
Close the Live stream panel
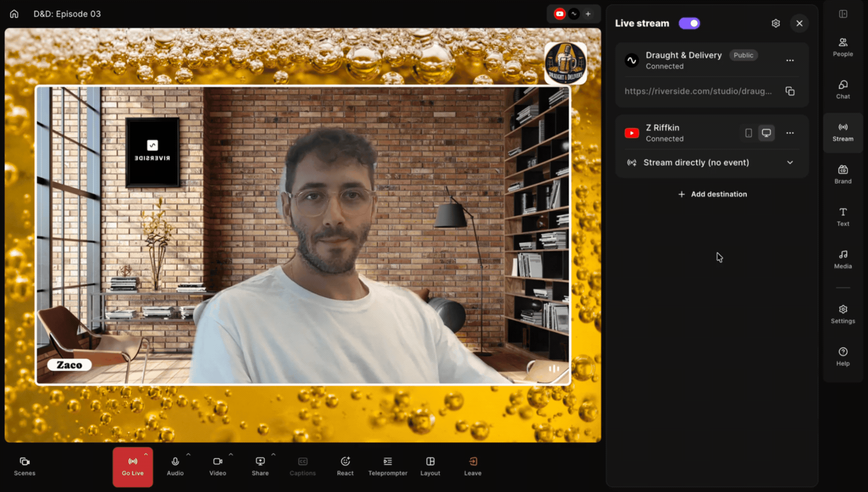click(800, 23)
